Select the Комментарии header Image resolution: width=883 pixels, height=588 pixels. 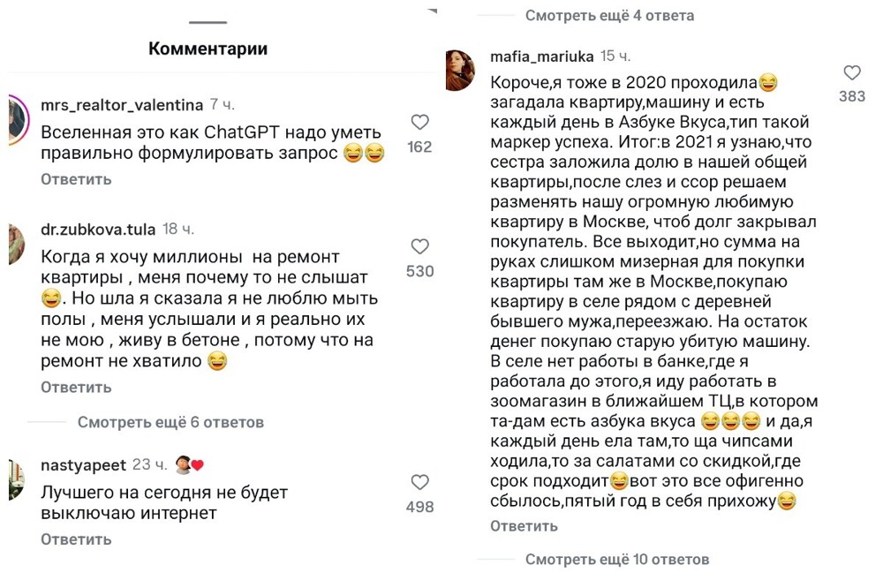tap(208, 49)
